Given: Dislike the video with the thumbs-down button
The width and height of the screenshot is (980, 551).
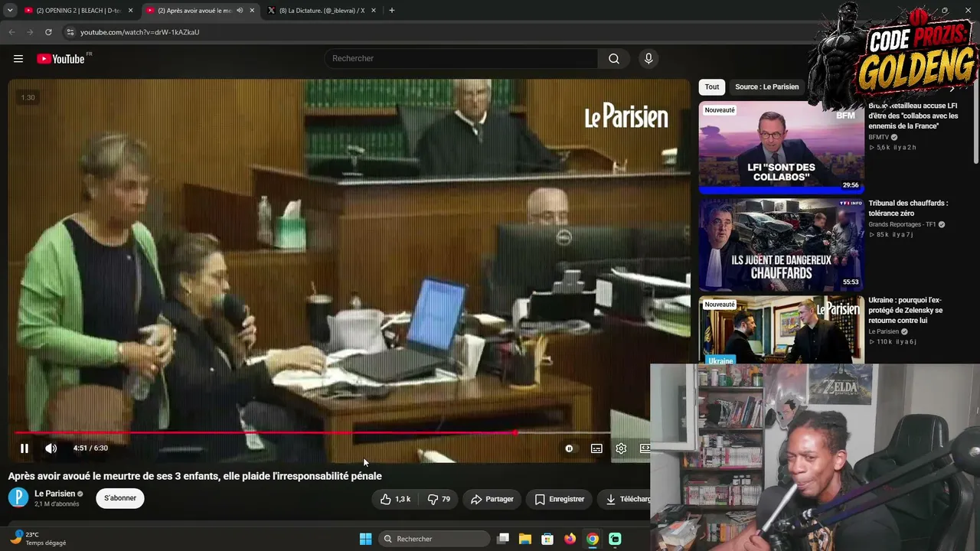Looking at the screenshot, I should pos(439,499).
